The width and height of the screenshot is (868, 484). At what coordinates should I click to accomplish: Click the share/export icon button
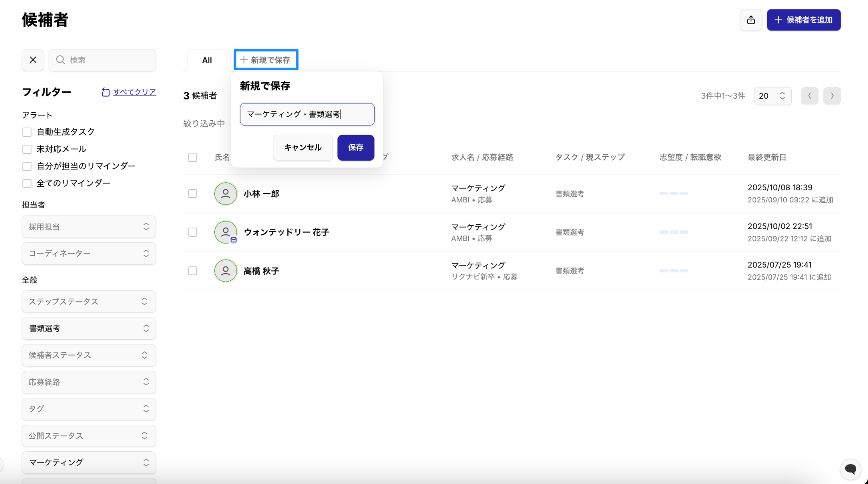751,20
